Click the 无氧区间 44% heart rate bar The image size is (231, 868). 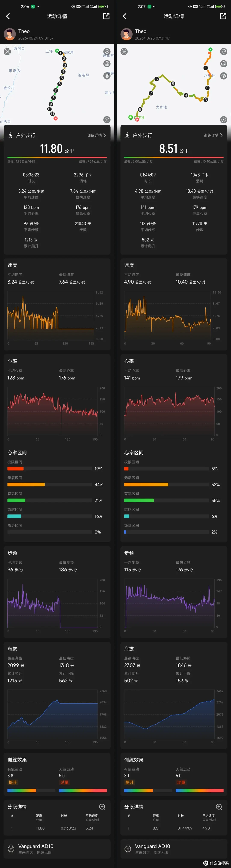(50, 485)
